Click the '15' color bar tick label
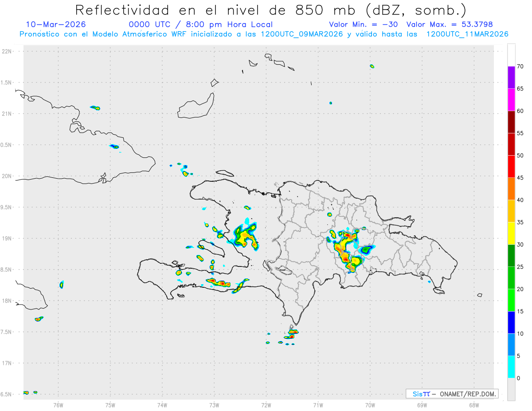This screenshot has width=532, height=411. 520,311
